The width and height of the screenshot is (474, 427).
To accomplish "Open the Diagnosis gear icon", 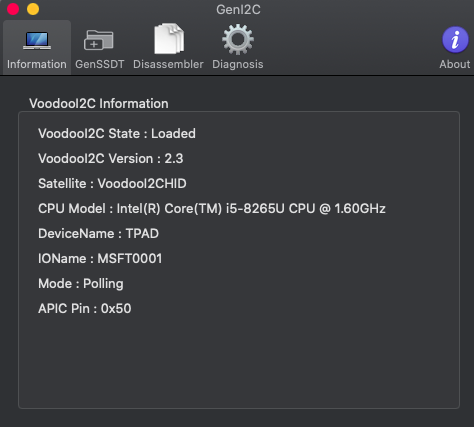I will click(x=238, y=39).
